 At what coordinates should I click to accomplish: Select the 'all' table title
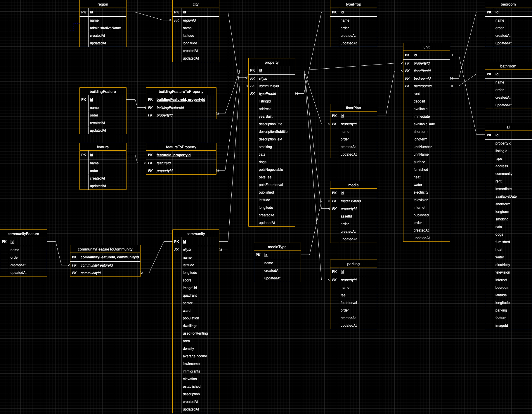[x=508, y=127]
